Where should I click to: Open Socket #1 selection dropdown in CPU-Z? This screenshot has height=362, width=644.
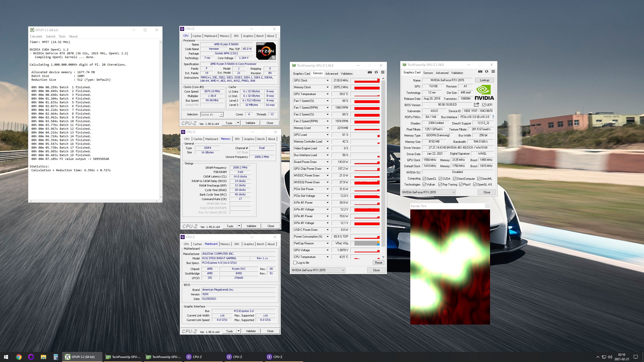(x=212, y=115)
